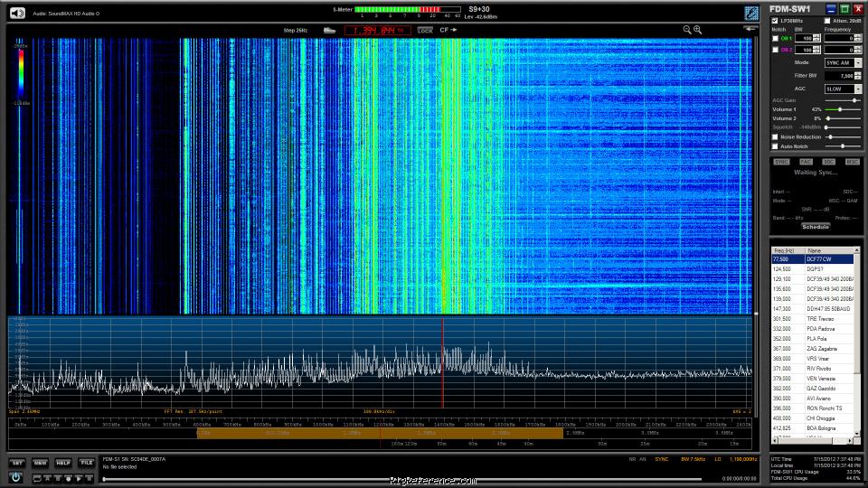
Task: Select the VEN Venezia station row
Action: pos(813,379)
